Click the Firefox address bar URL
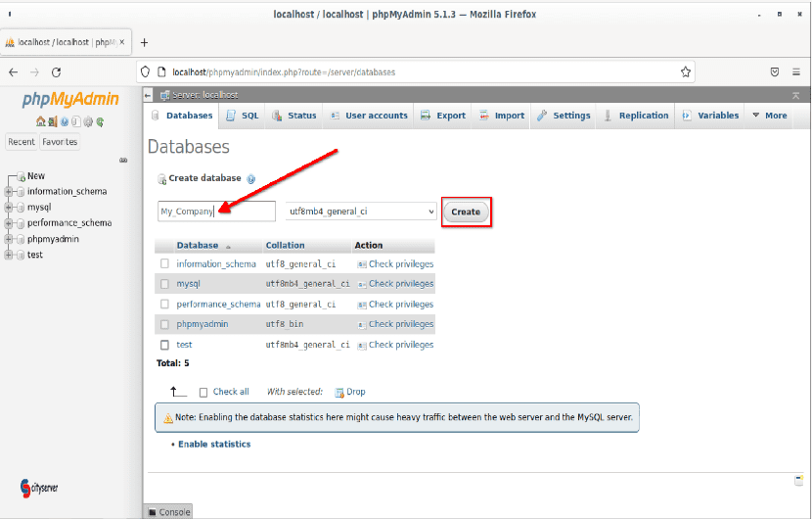This screenshot has width=812, height=519. pos(284,72)
